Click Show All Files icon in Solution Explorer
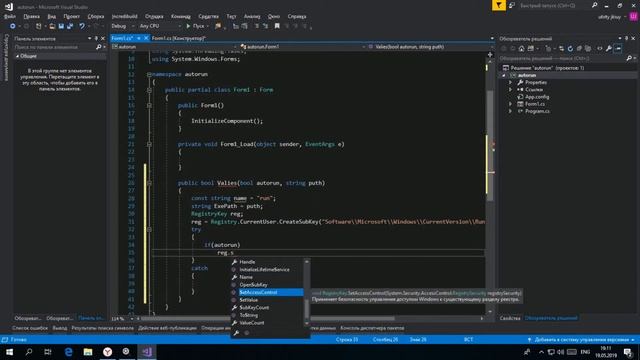This screenshot has height=360, width=640. [x=588, y=49]
